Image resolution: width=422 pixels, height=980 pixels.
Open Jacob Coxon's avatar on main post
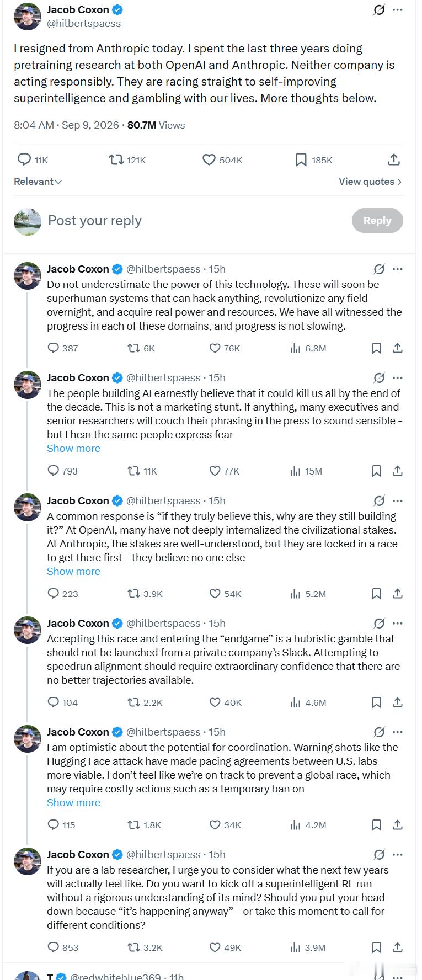(x=27, y=17)
